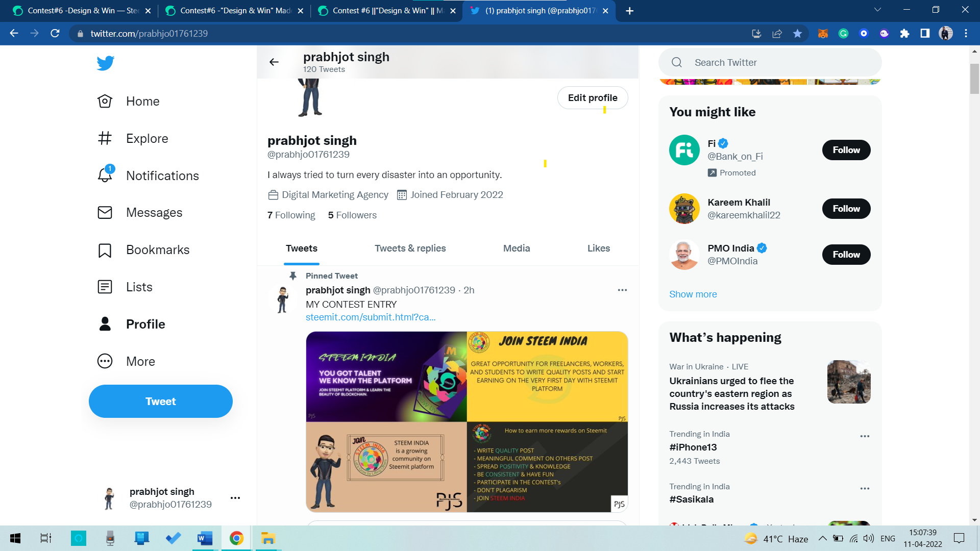
Task: Click the install app icon in address bar
Action: coord(756,34)
